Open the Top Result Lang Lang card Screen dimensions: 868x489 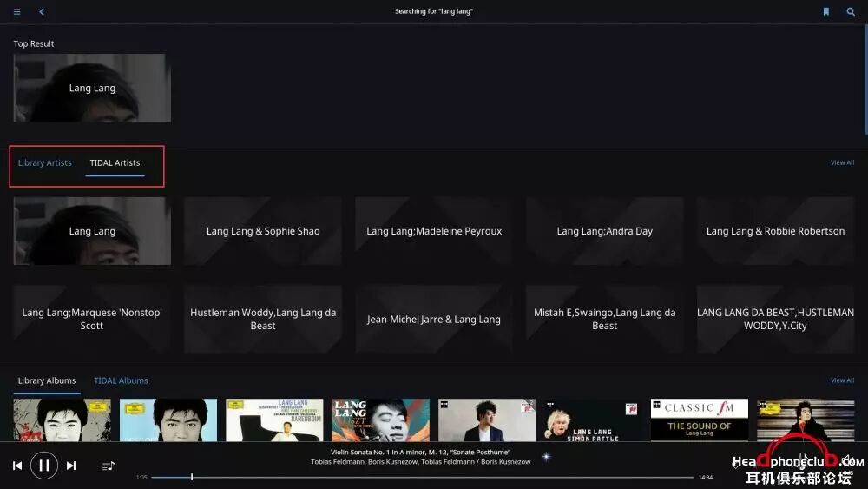(92, 88)
